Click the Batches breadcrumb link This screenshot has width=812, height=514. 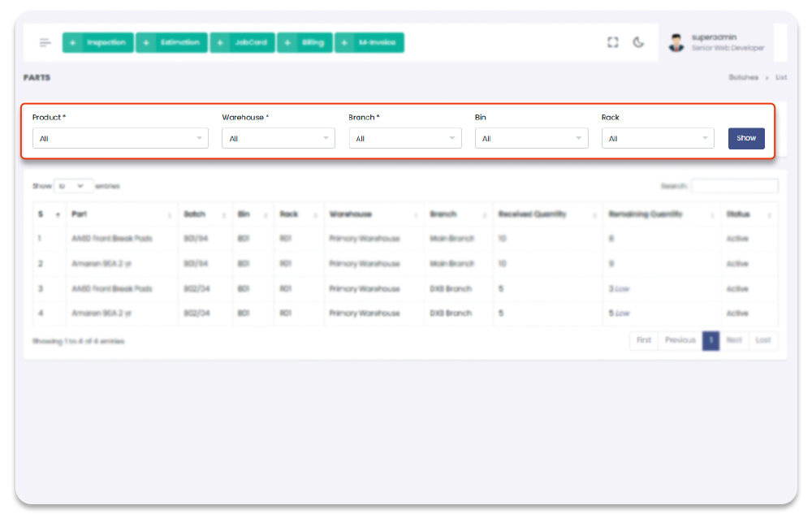(x=743, y=78)
